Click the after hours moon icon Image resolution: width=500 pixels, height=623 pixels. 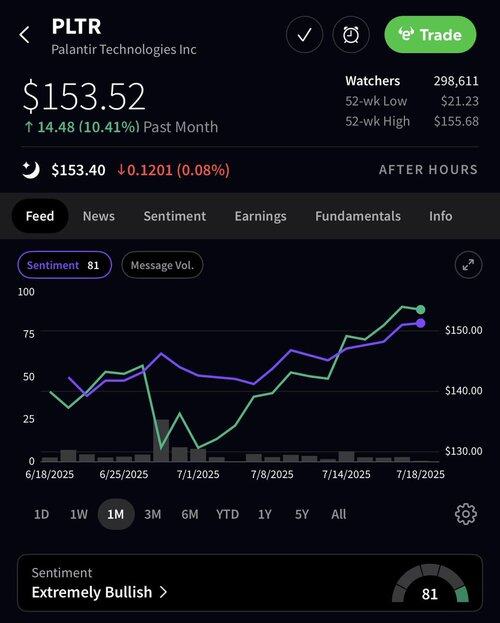pos(31,170)
